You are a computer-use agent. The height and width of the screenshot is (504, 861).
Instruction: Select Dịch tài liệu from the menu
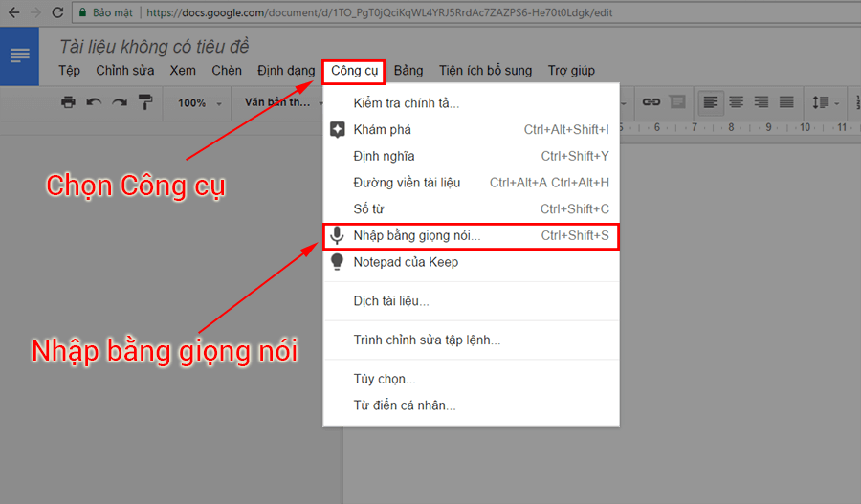391,301
